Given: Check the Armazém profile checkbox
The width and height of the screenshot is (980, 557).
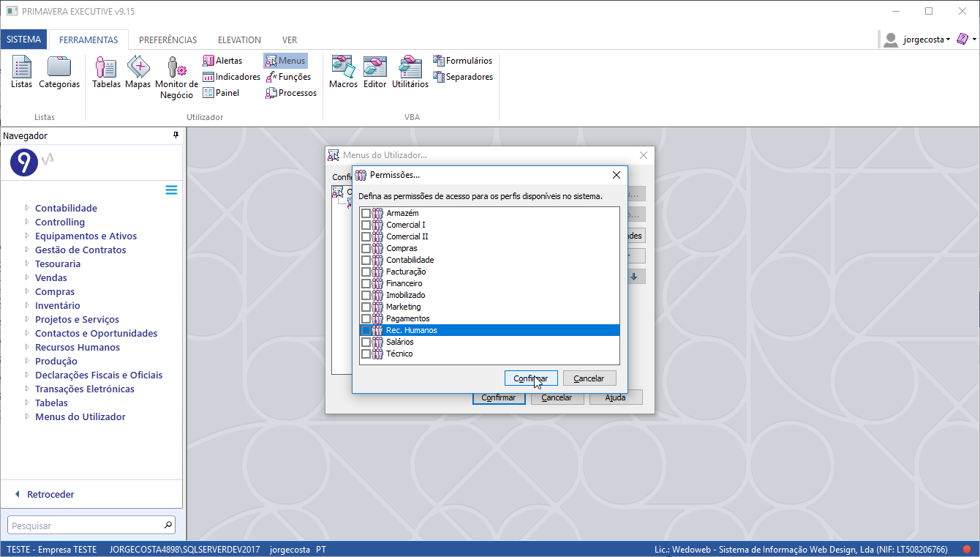Looking at the screenshot, I should [x=366, y=213].
